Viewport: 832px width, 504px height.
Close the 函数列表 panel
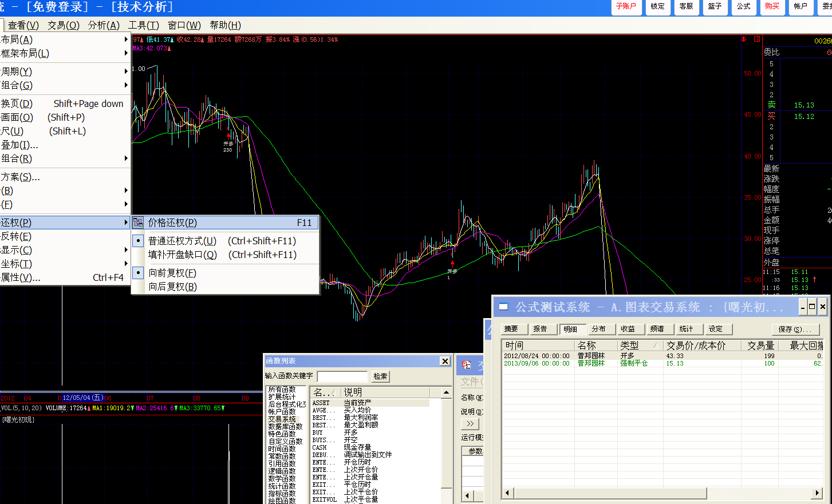pos(445,361)
